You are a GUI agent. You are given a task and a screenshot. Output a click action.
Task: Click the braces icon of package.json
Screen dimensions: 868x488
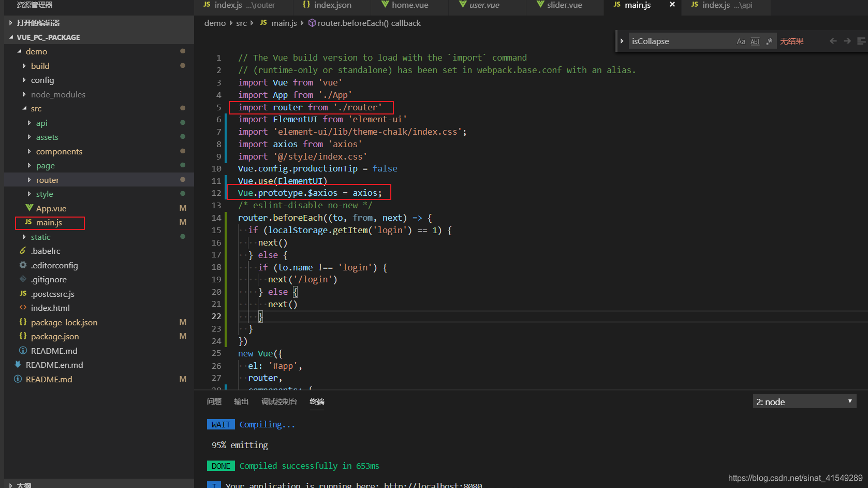click(23, 336)
